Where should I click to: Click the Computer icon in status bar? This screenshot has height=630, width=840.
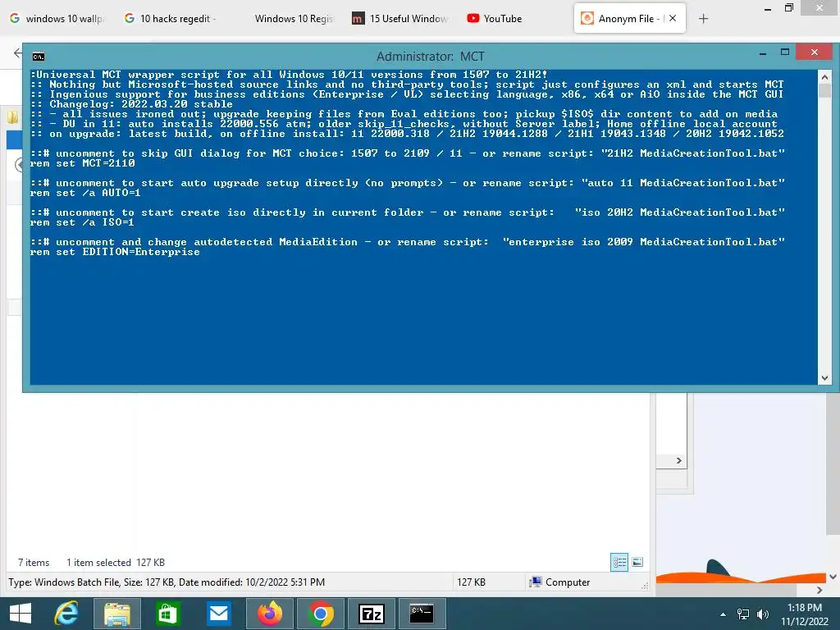pos(535,582)
